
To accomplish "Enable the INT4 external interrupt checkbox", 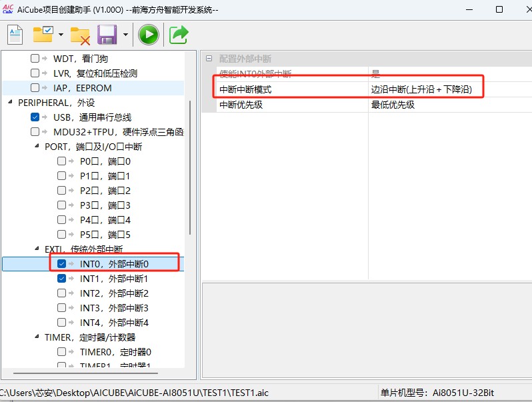I will point(61,322).
